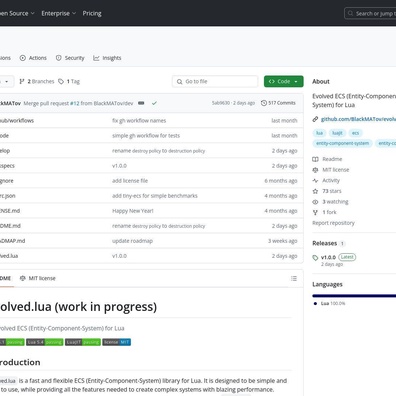Click the search magnifier icon in header

350,13
